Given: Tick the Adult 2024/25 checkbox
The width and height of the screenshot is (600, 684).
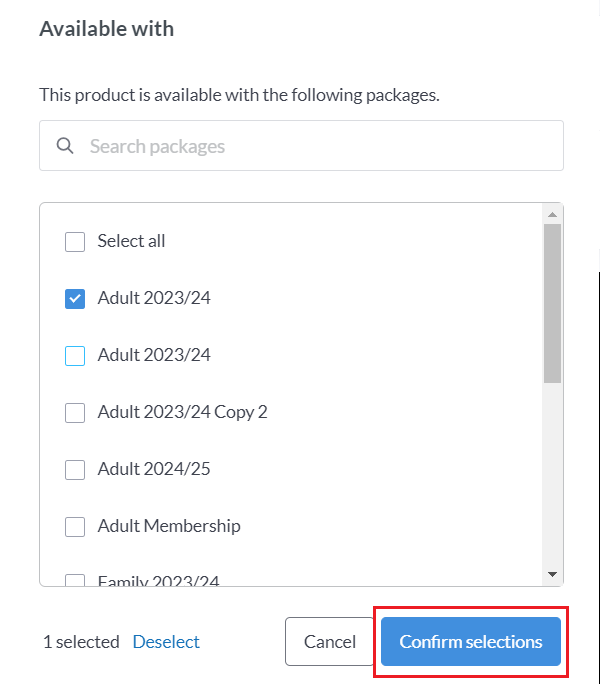Looking at the screenshot, I should (x=75, y=469).
